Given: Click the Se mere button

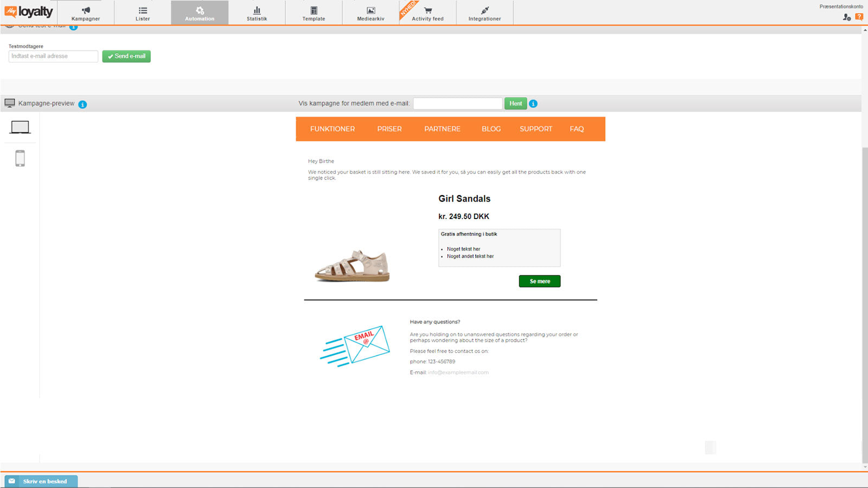Looking at the screenshot, I should (540, 281).
